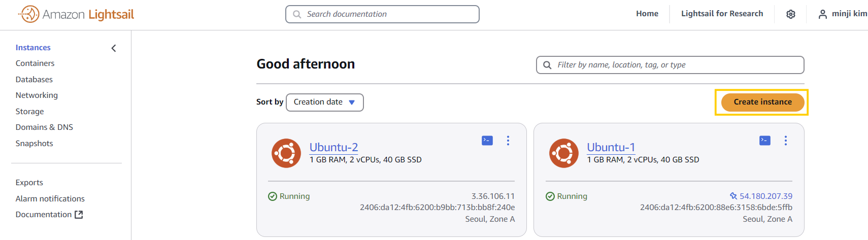868x240 pixels.
Task: Click the documentation search magnifier icon
Action: click(x=297, y=14)
